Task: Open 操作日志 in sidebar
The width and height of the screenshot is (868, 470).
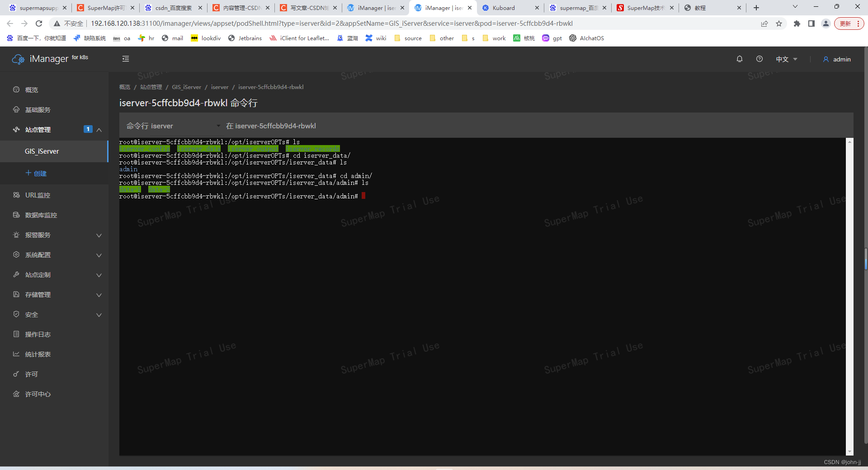Action: [38, 334]
